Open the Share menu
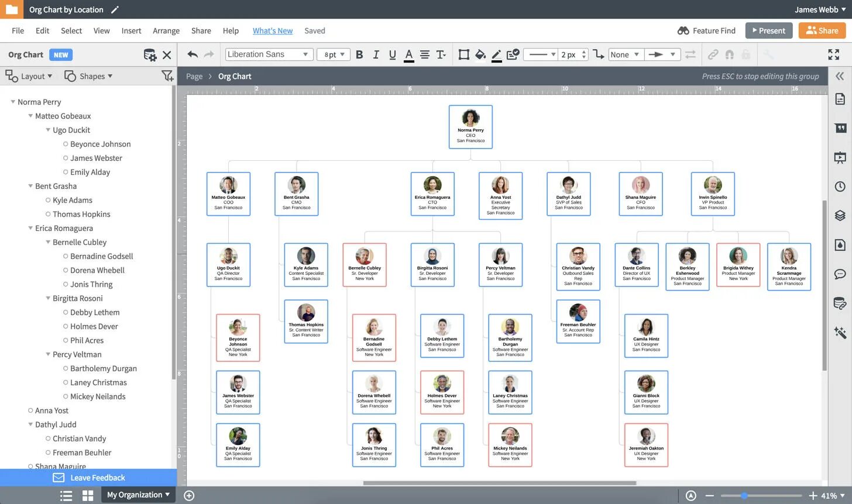This screenshot has height=504, width=852. pos(201,30)
